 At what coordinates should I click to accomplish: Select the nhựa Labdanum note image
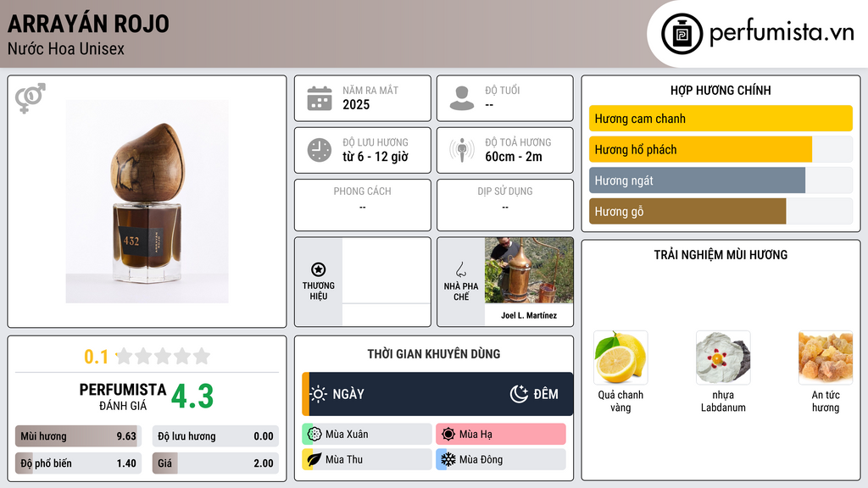pyautogui.click(x=723, y=358)
